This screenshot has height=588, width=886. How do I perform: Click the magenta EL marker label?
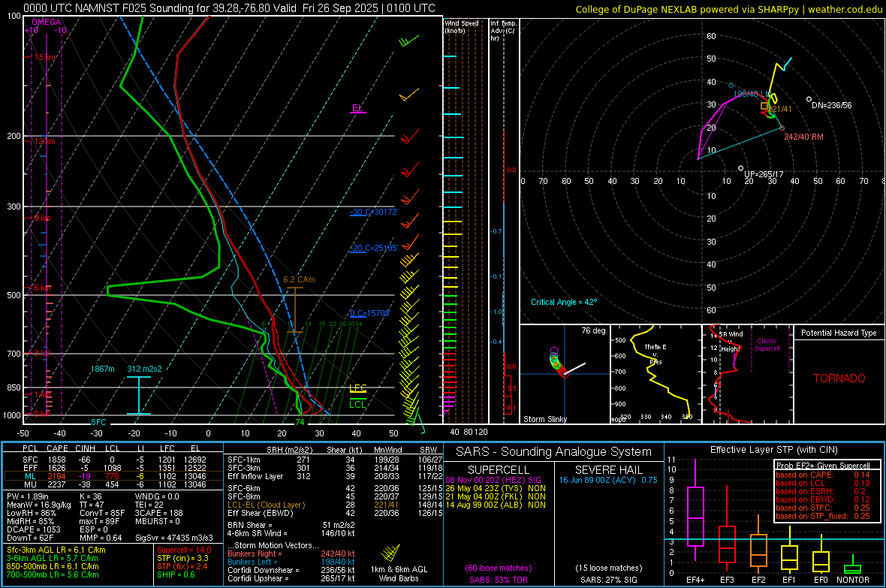pos(357,108)
